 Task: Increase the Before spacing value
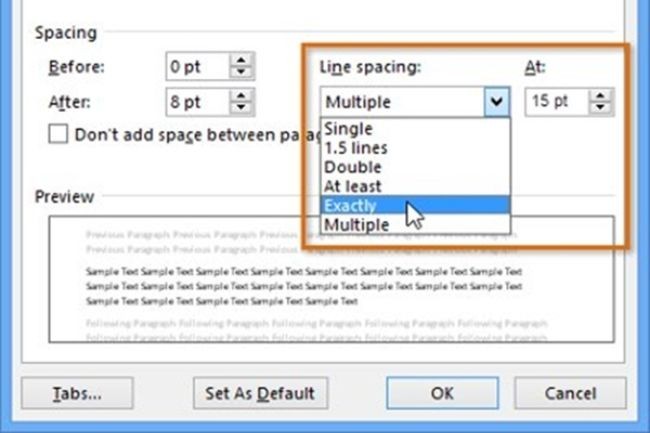241,61
